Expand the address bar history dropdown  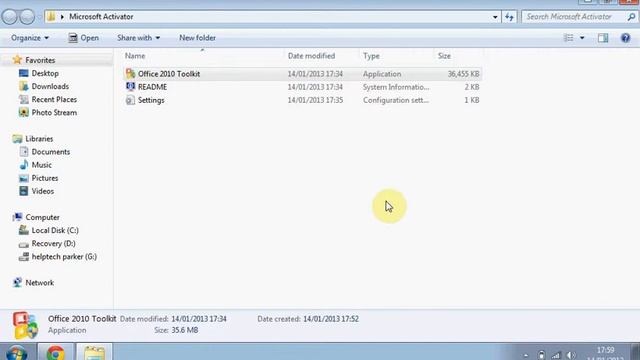(495, 17)
